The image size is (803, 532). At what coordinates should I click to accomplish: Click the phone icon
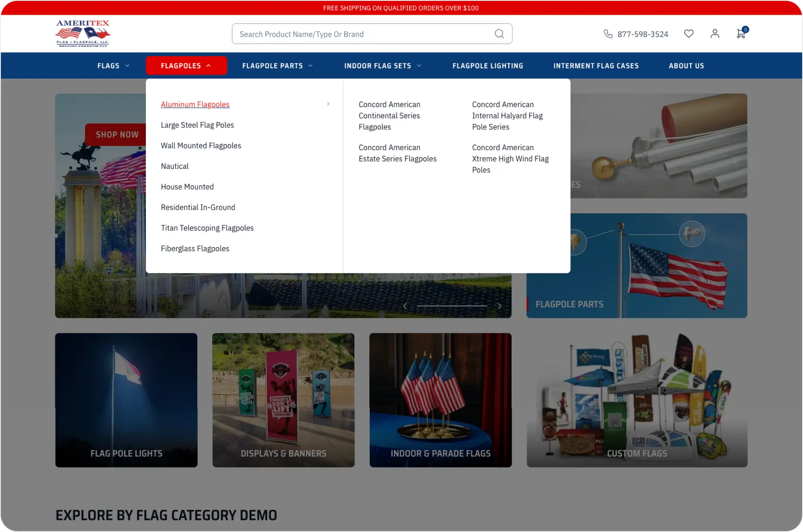click(608, 34)
